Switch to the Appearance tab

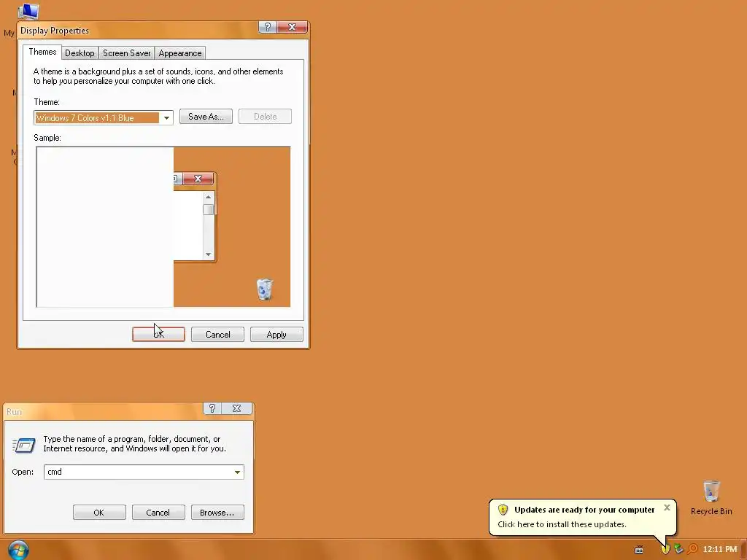[180, 53]
